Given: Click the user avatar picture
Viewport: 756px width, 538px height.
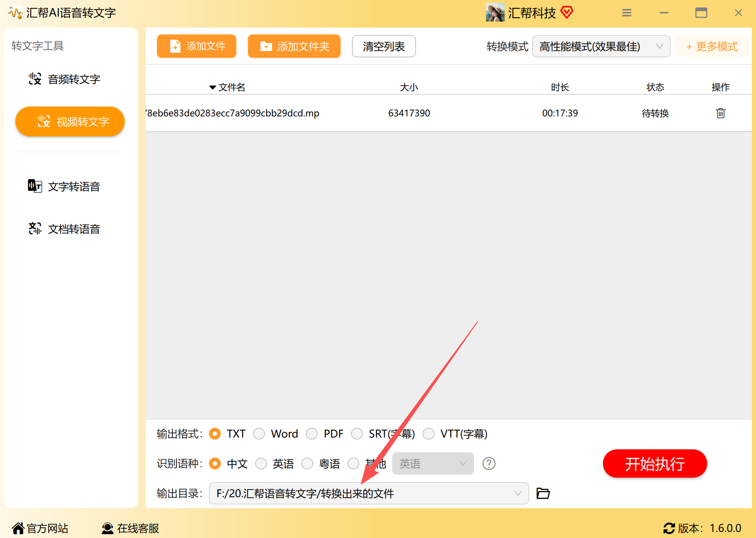Looking at the screenshot, I should coord(495,13).
